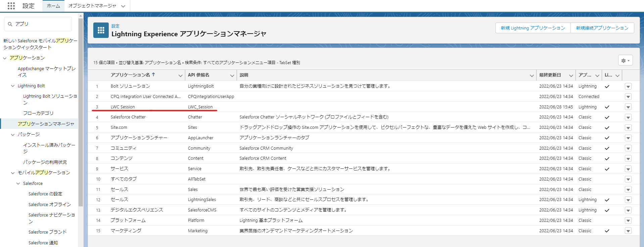Open the アプ... type column menu chevron
Image resolution: width=644 pixels, height=247 pixels.
[x=597, y=76]
